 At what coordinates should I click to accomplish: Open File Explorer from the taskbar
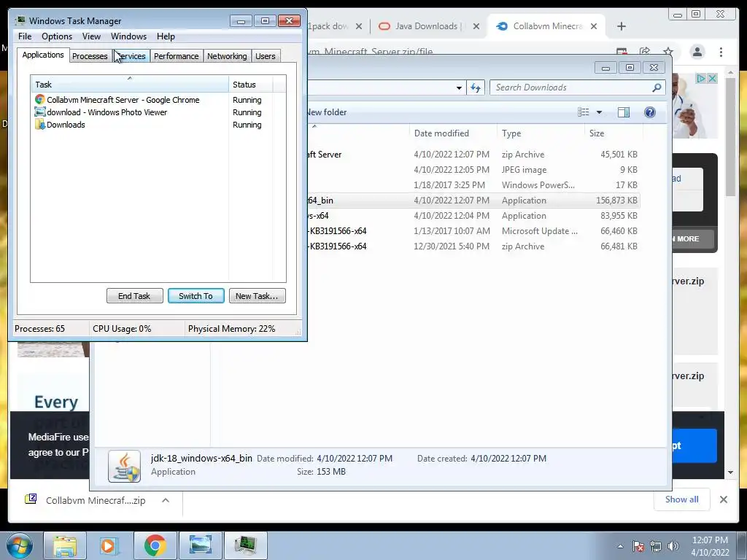coord(65,545)
